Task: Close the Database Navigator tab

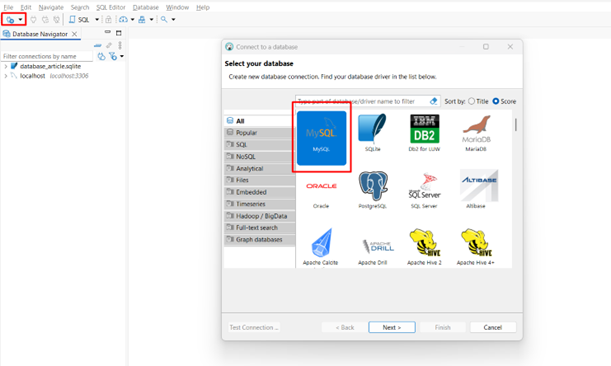Action: point(74,34)
